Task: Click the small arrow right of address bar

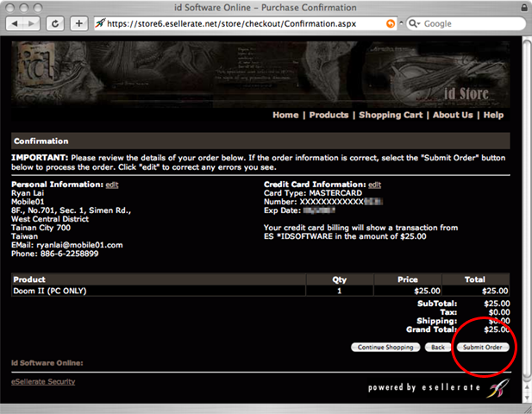Action: 402,23
